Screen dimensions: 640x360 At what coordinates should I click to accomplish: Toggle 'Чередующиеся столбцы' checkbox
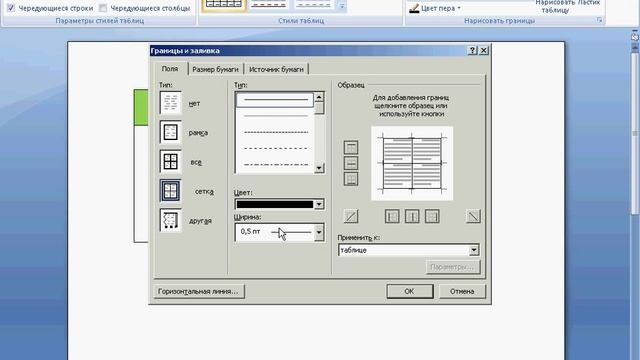[x=103, y=8]
